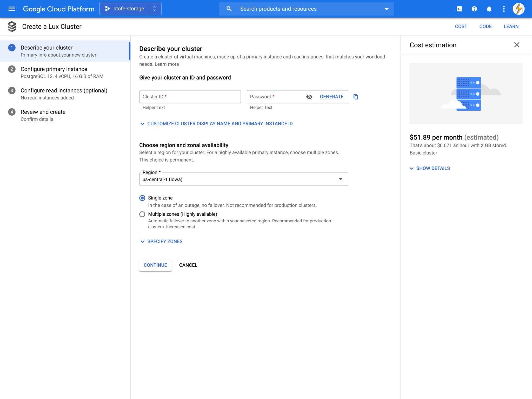Click the "Cost estimation" panel title
The width and height of the screenshot is (532, 399).
(x=433, y=45)
